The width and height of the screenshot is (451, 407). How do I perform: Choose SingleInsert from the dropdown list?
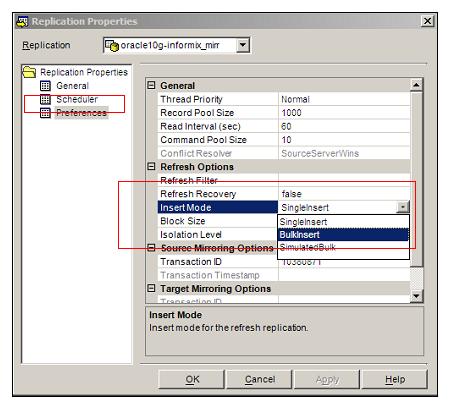click(343, 222)
